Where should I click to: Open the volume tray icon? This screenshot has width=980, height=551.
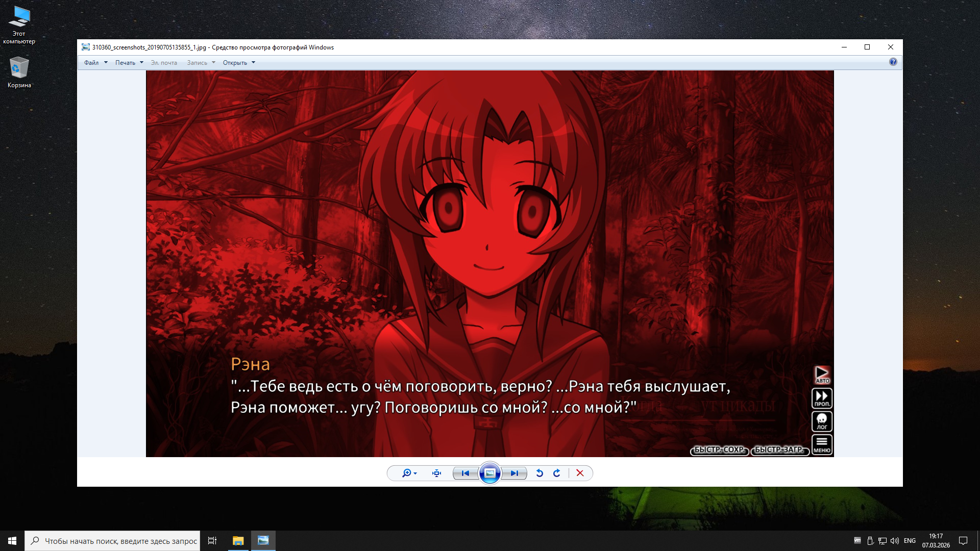pyautogui.click(x=895, y=541)
